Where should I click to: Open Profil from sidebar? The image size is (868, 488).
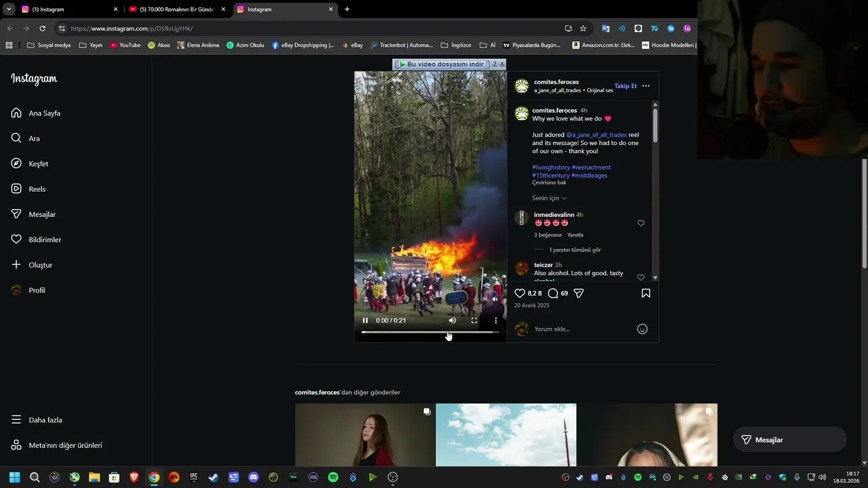tap(28, 290)
